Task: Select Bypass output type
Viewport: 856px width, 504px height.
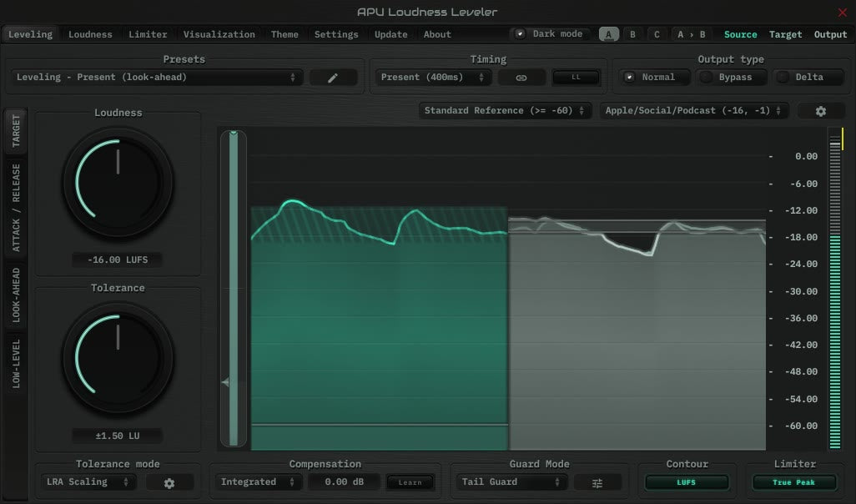Action: [x=732, y=78]
